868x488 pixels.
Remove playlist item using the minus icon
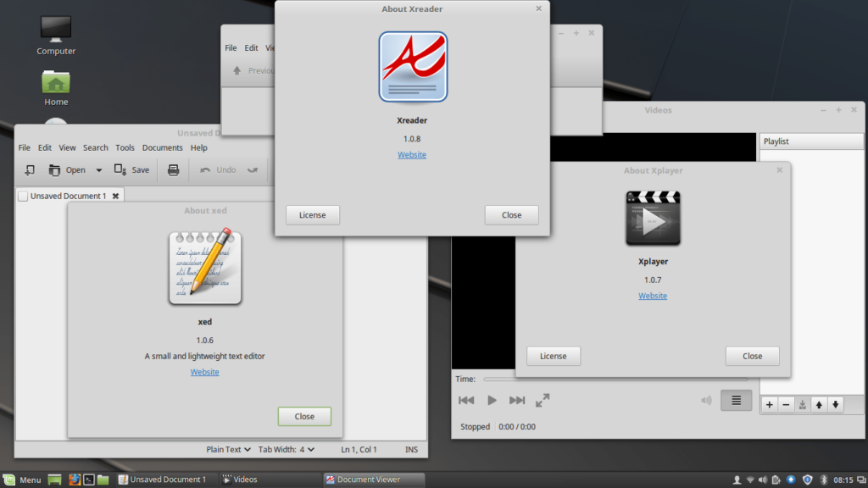point(786,405)
